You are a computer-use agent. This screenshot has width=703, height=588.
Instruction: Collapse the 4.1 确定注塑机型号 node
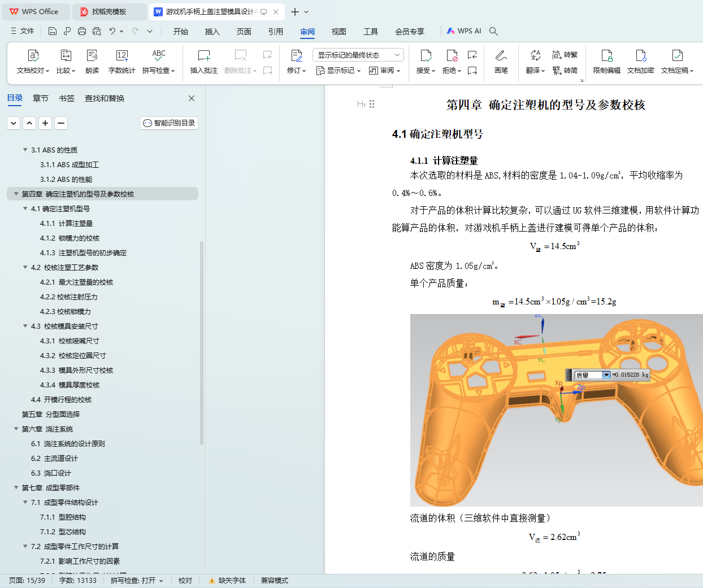[x=25, y=208]
